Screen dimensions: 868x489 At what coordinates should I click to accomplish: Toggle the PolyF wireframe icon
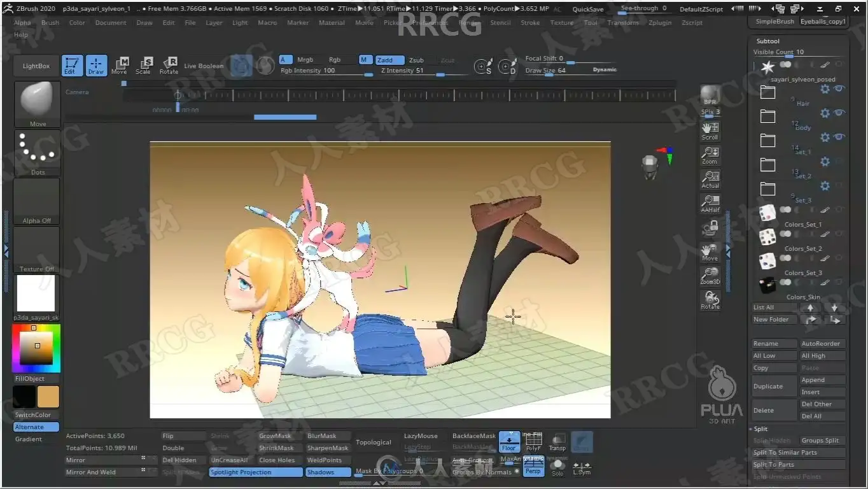533,442
